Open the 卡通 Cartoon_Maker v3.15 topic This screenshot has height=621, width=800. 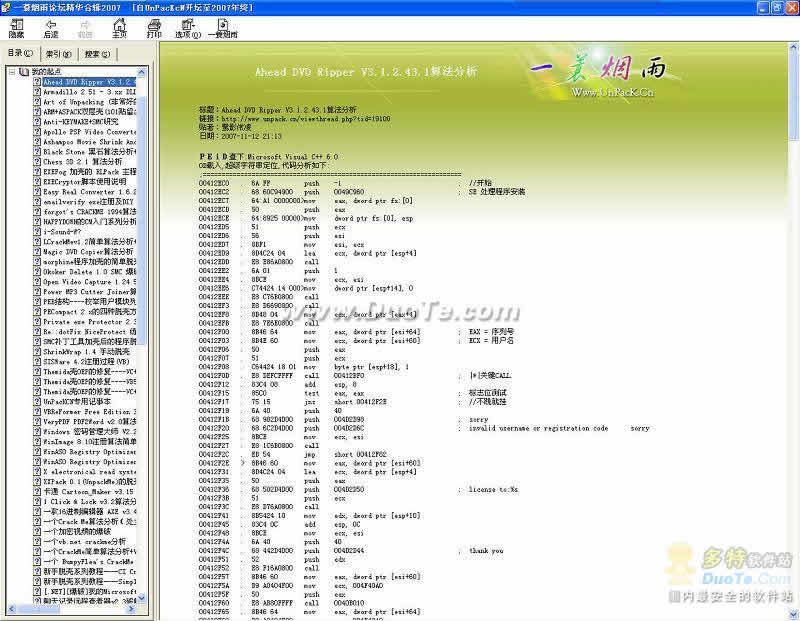point(89,491)
